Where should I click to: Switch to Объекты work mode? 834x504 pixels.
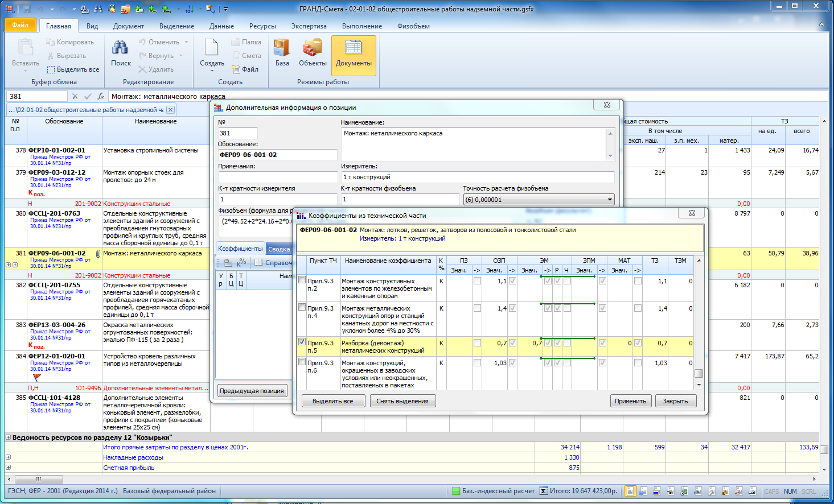[313, 48]
